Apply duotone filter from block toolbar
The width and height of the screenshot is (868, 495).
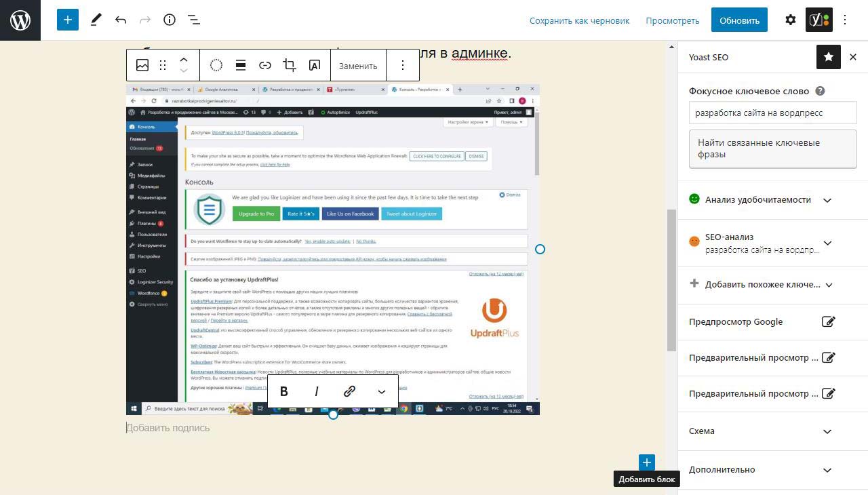[x=216, y=65]
